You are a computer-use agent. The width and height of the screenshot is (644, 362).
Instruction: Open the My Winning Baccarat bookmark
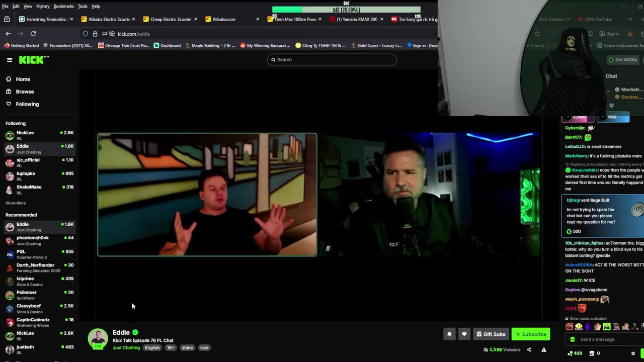(x=265, y=46)
